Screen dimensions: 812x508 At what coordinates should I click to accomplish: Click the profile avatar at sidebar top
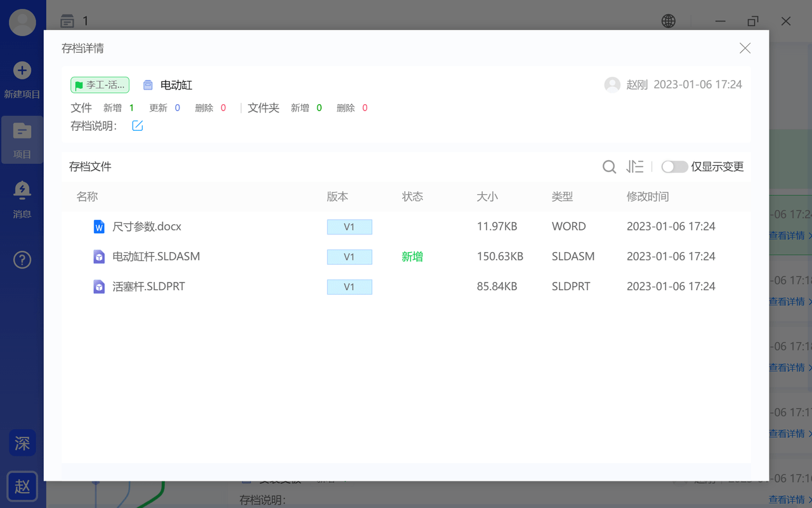pyautogui.click(x=22, y=23)
